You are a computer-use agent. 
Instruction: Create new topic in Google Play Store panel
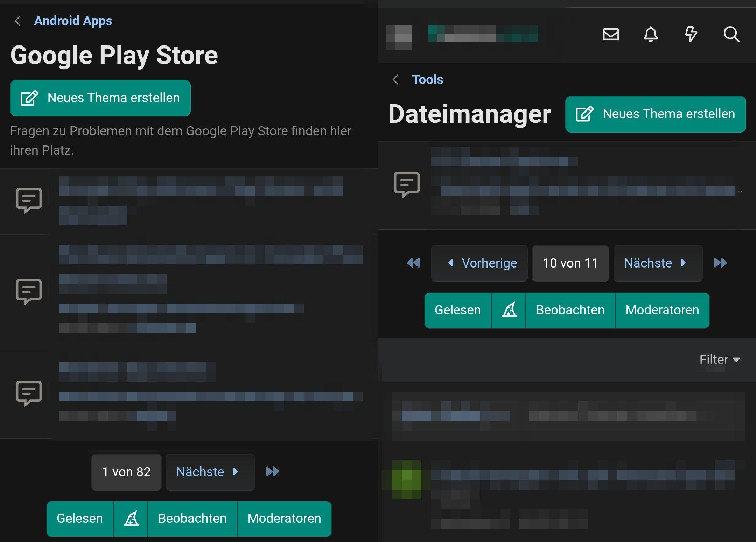(100, 98)
